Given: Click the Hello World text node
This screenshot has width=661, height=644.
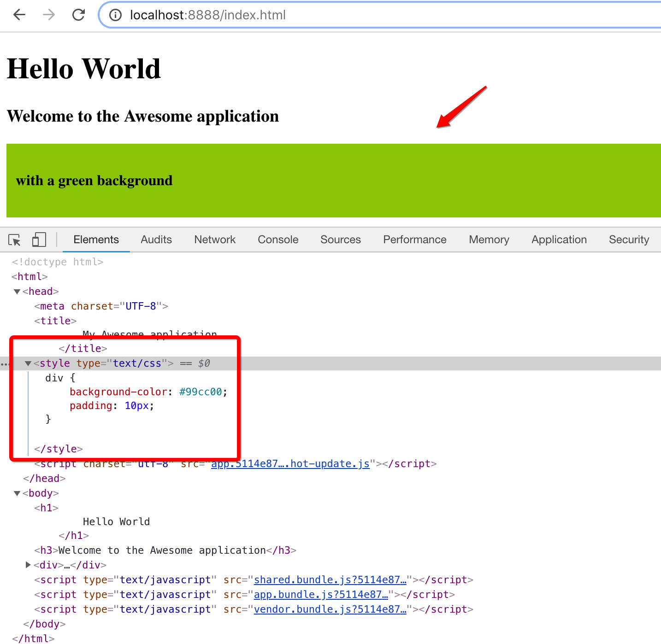Looking at the screenshot, I should point(116,521).
